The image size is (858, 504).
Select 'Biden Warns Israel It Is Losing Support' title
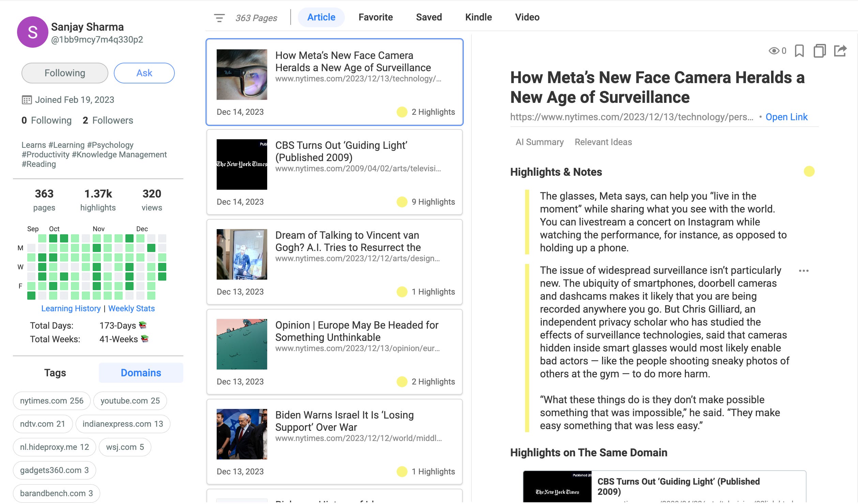tap(344, 421)
